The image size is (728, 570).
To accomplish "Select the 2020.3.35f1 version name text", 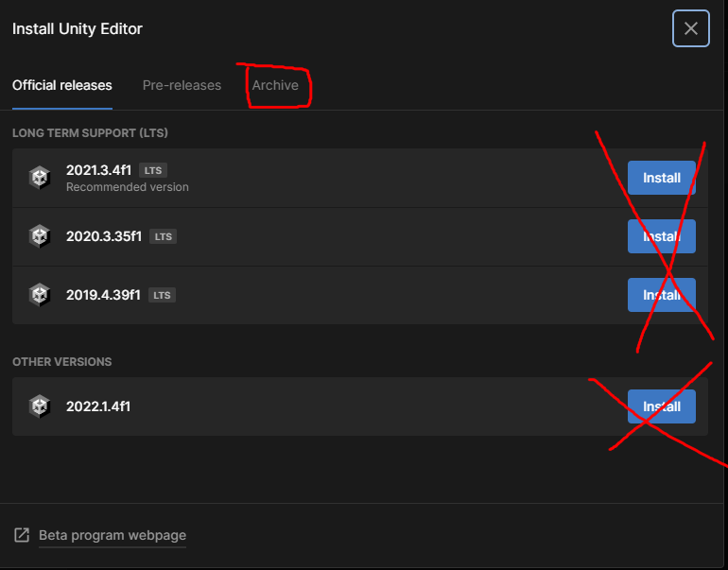I will tap(104, 236).
